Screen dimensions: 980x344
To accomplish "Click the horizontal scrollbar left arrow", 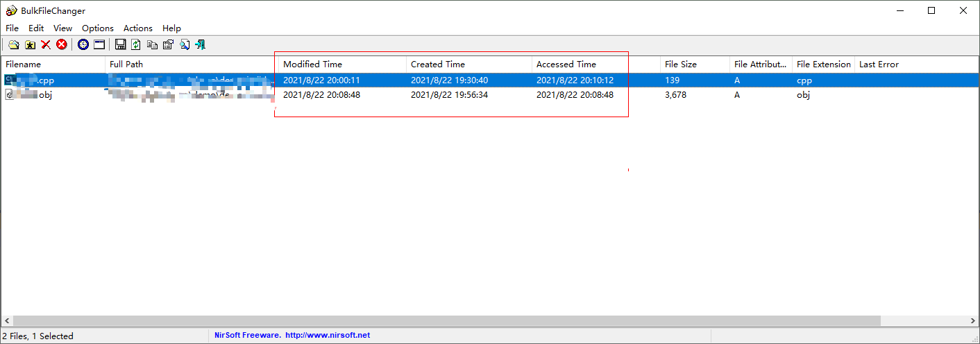I will [7, 321].
